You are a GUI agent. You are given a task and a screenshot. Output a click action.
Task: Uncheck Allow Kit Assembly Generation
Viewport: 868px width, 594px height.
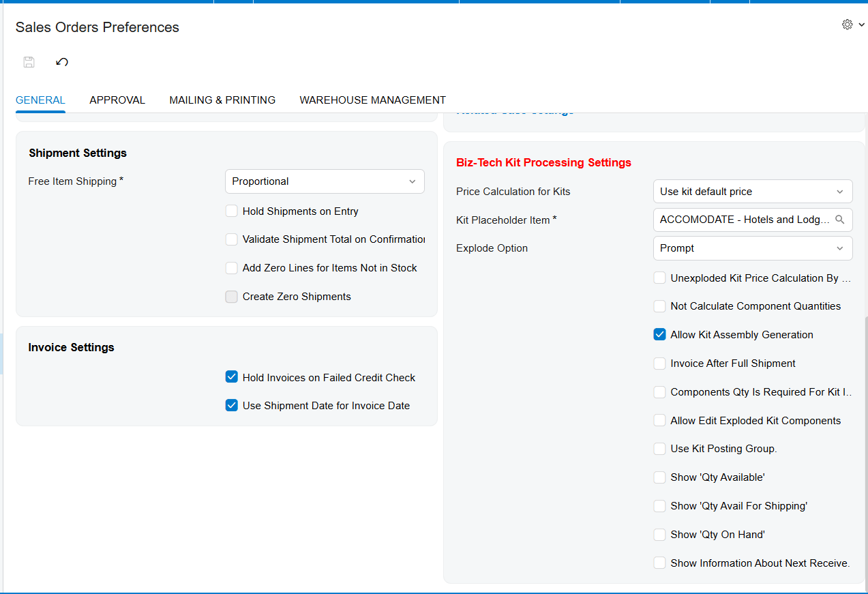point(659,335)
